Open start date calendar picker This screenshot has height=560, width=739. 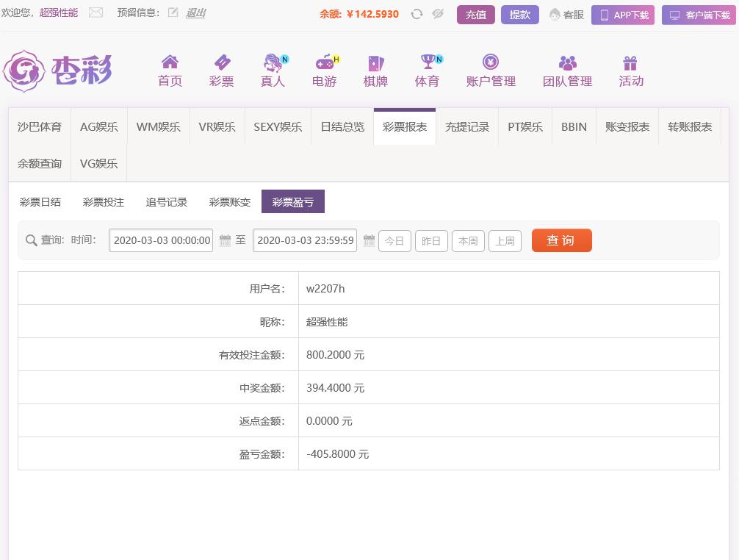226,240
